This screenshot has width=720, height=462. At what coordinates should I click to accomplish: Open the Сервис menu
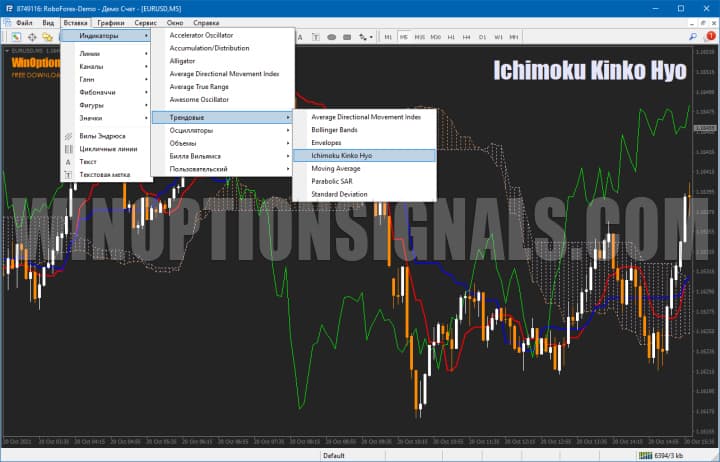pos(144,21)
